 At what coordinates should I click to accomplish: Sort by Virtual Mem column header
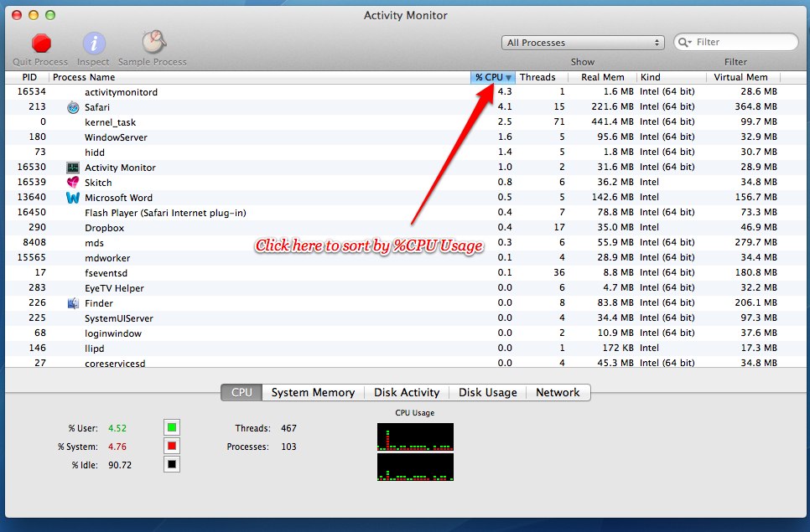(744, 77)
